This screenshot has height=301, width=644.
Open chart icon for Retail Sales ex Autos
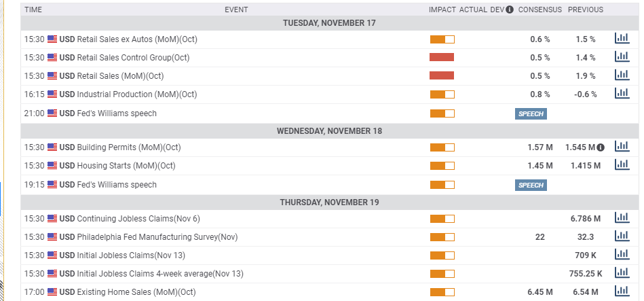coord(622,38)
